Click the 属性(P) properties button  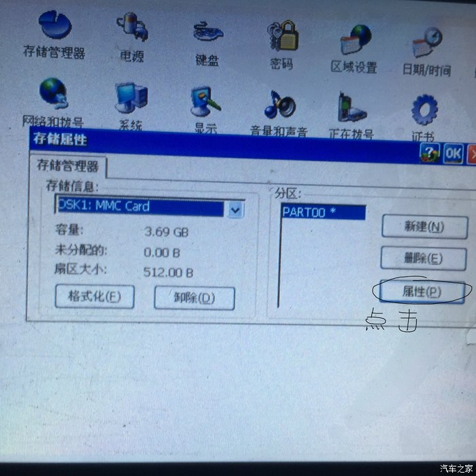(422, 292)
